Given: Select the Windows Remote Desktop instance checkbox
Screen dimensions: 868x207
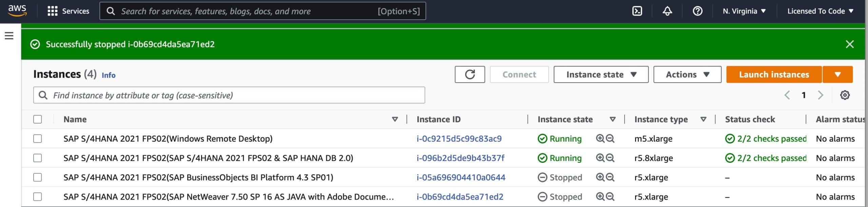Looking at the screenshot, I should coord(38,138).
